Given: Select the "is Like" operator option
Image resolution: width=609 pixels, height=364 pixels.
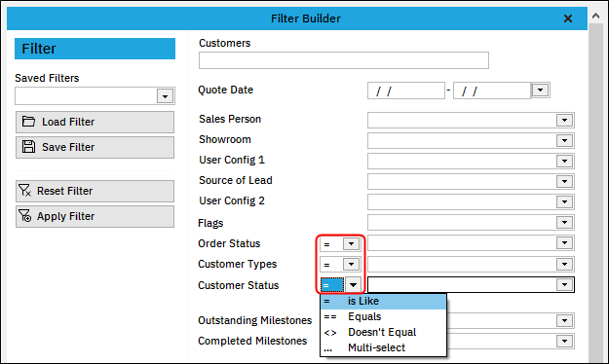Looking at the screenshot, I should pos(383,301).
